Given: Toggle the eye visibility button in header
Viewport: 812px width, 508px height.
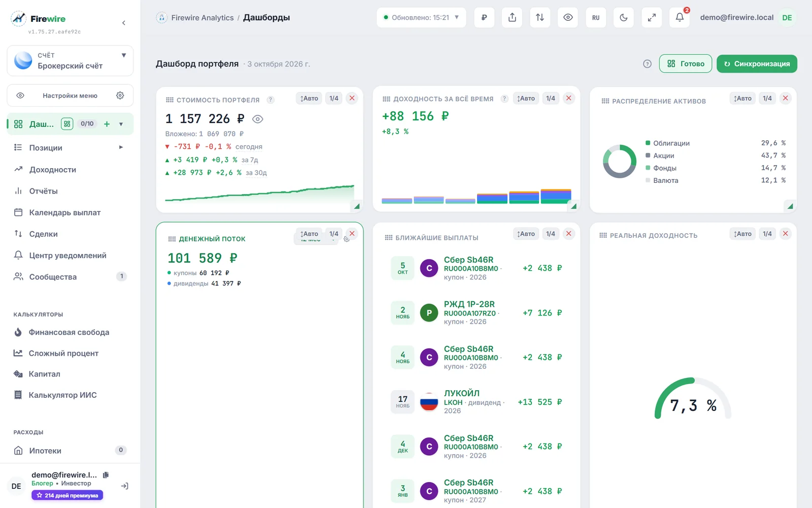Looking at the screenshot, I should pyautogui.click(x=568, y=18).
